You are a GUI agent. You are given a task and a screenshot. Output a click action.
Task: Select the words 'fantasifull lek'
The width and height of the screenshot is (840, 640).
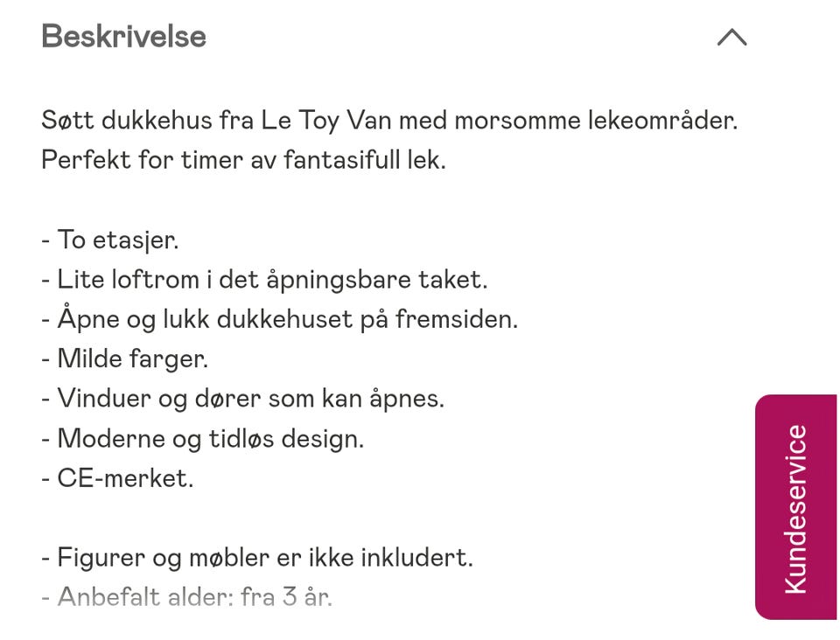click(364, 161)
